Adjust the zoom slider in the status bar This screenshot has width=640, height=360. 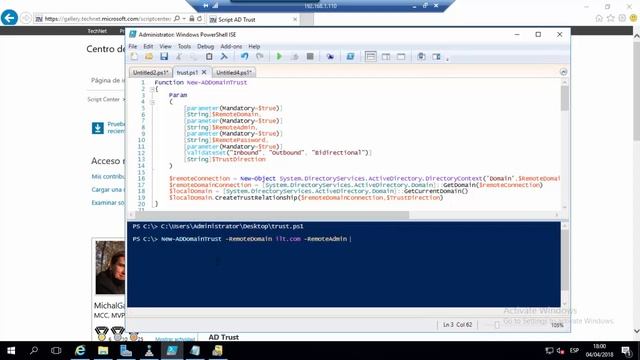[497, 325]
